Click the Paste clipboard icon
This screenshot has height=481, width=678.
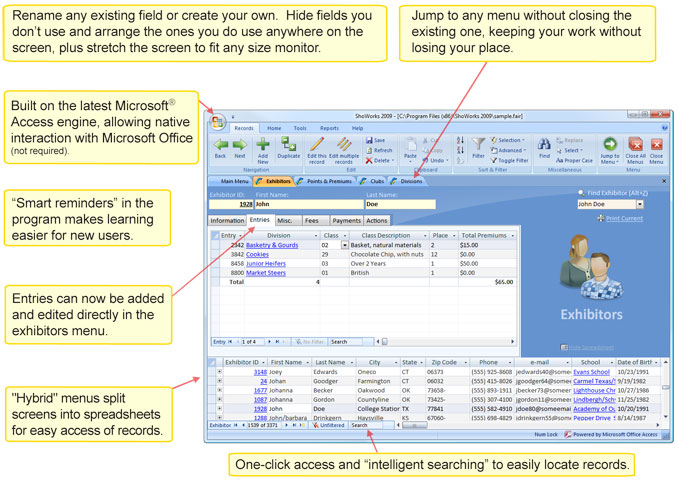[x=410, y=145]
